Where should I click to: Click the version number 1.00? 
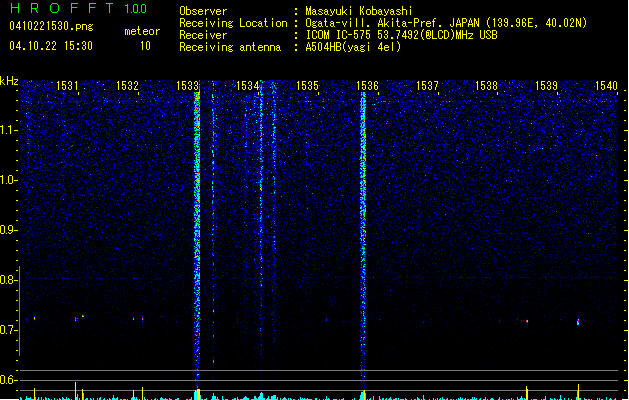click(135, 9)
